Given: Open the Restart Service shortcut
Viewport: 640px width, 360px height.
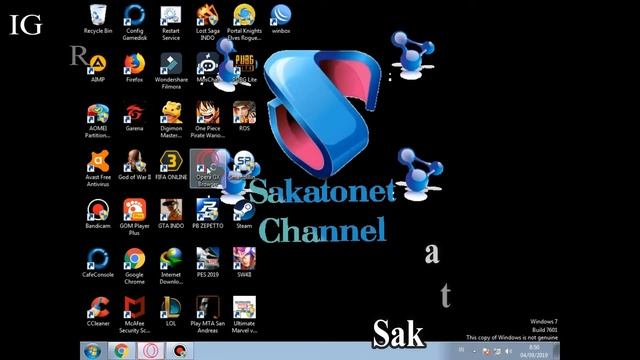Looking at the screenshot, I should (171, 22).
